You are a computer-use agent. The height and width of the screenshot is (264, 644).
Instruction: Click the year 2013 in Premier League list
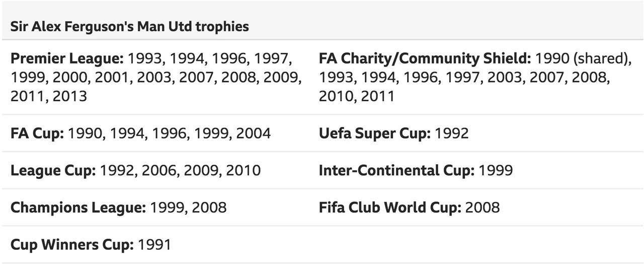pyautogui.click(x=69, y=96)
